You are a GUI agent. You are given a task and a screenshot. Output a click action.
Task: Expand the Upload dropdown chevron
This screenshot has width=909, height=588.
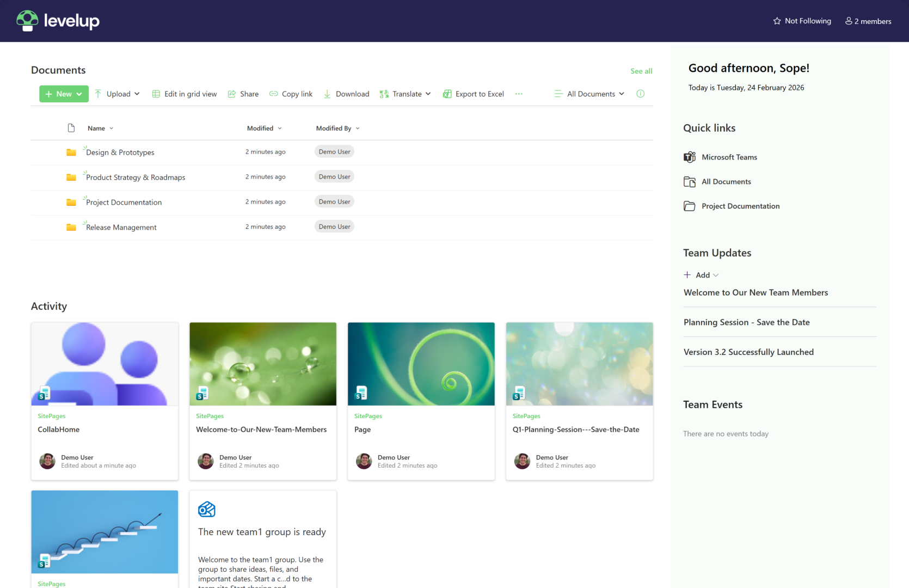point(137,94)
